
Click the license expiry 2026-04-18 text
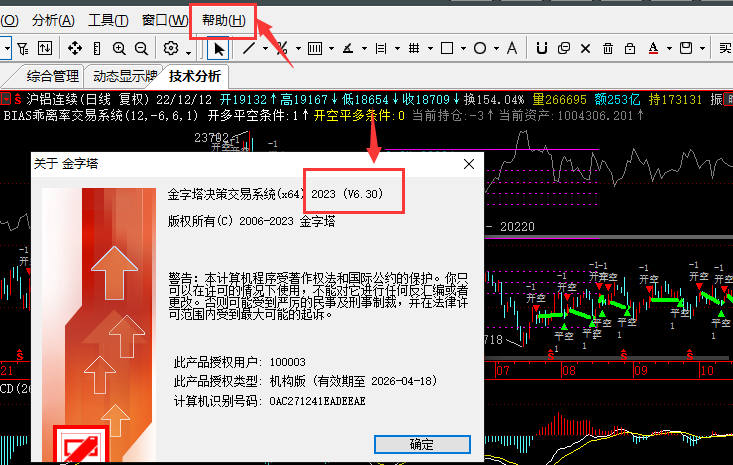tap(402, 381)
